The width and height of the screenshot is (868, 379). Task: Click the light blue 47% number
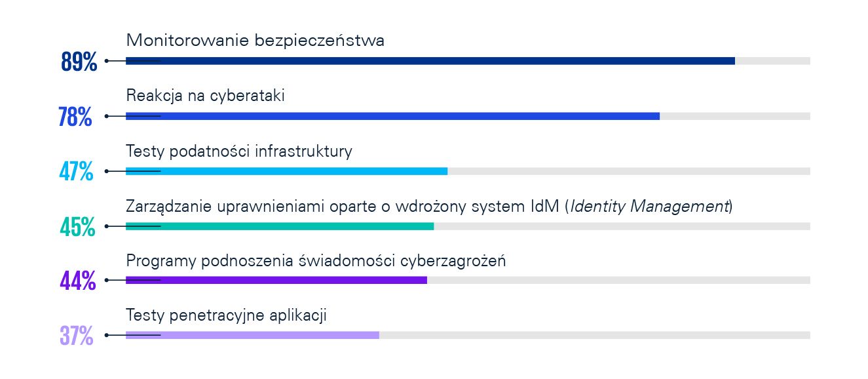point(76,172)
